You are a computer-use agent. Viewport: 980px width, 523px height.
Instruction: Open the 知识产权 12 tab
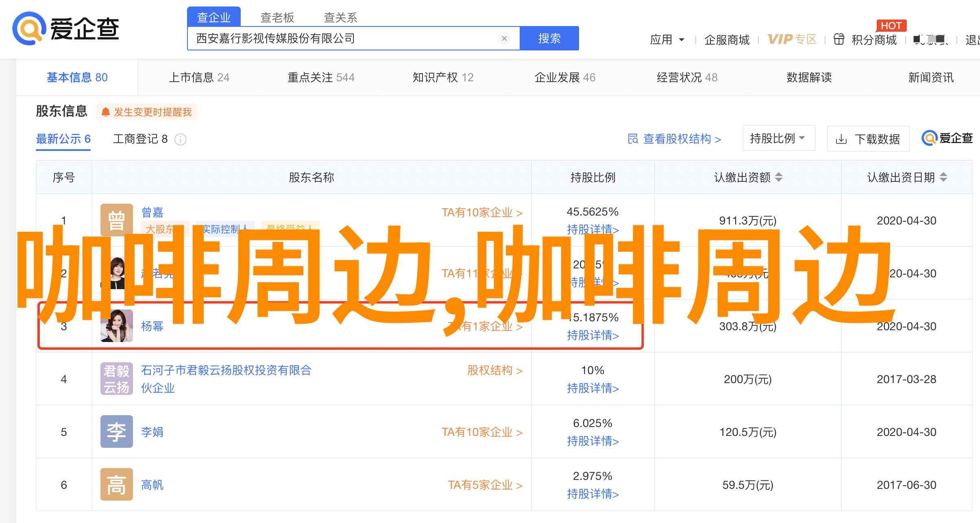443,77
